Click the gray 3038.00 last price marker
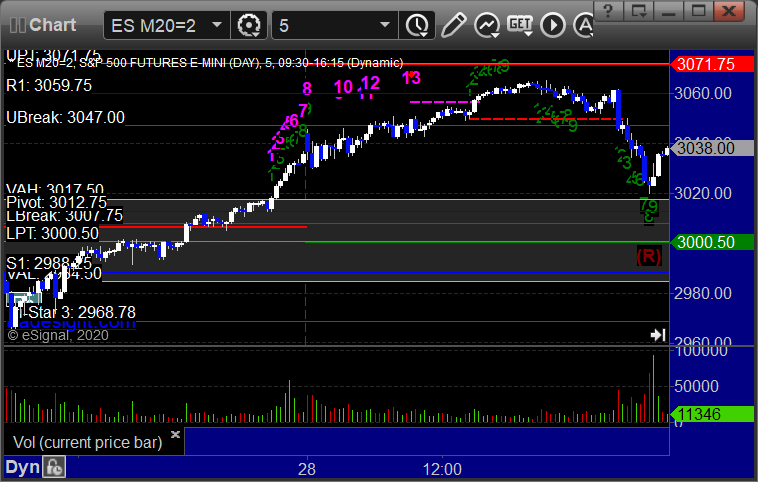The width and height of the screenshot is (758, 482). click(712, 147)
